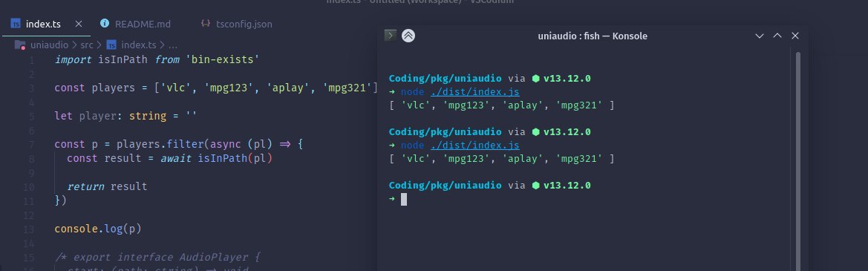Click the first terminal output array line
868x271 pixels.
point(501,105)
